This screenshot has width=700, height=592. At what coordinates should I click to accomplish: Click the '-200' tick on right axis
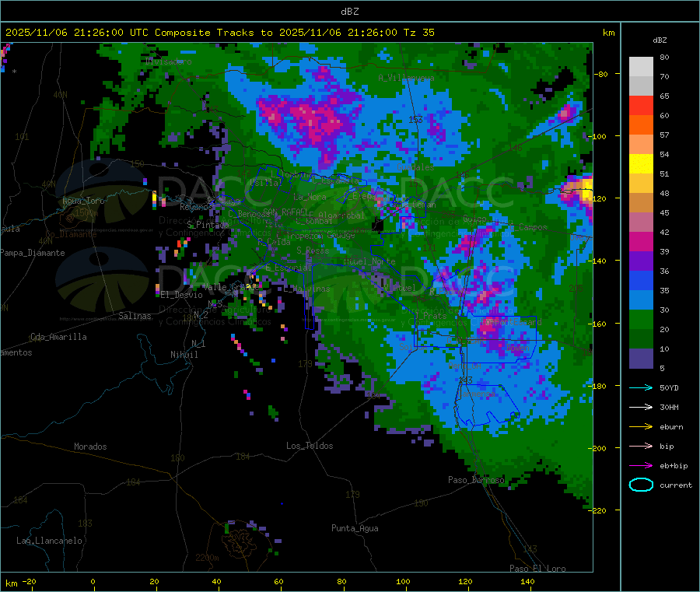(598, 448)
